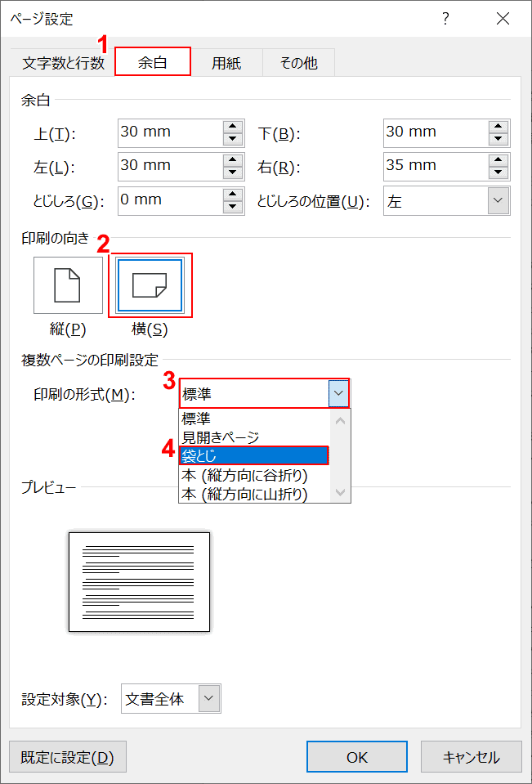Decrease the 上(T) margin with down arrow
The image size is (532, 784).
click(232, 140)
